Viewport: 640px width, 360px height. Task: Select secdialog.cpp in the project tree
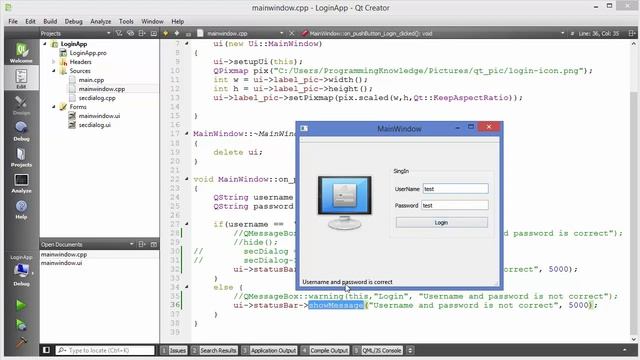coord(97,98)
